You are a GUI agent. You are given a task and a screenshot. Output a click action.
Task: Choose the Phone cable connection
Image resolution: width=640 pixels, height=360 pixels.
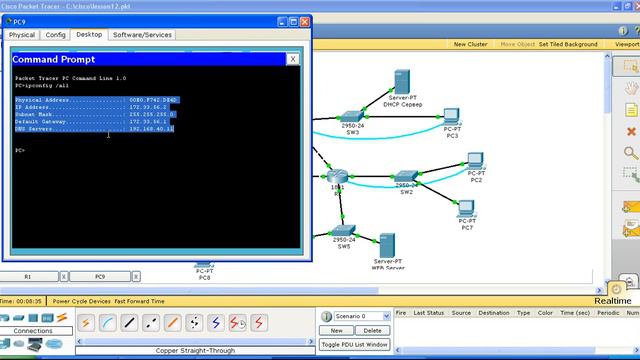point(194,323)
